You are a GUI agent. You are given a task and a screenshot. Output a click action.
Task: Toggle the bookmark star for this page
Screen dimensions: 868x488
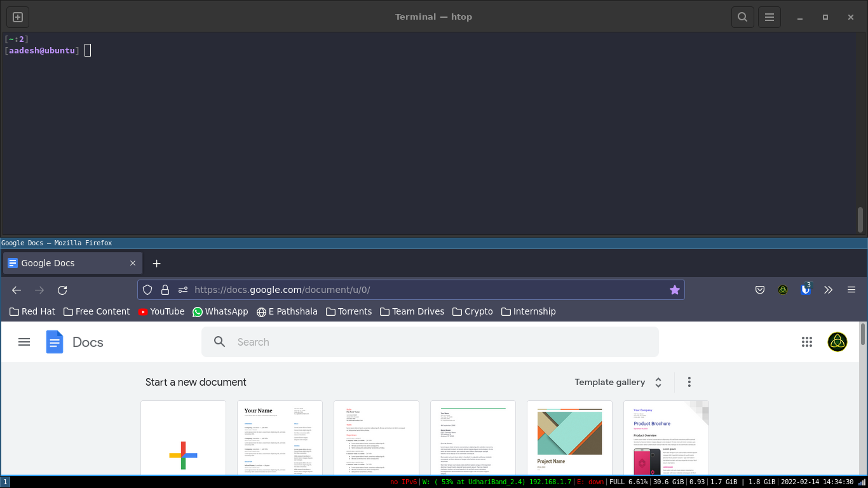675,289
